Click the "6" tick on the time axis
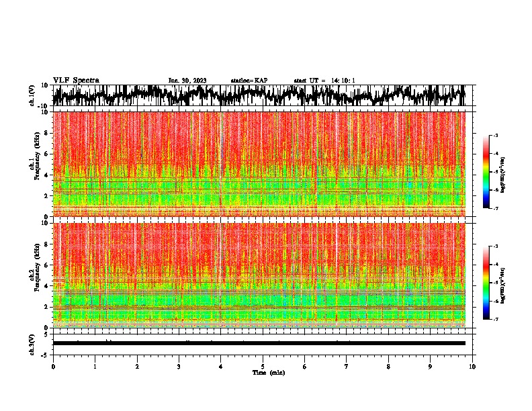Screen dimensions: 532x411 [x=305, y=367]
